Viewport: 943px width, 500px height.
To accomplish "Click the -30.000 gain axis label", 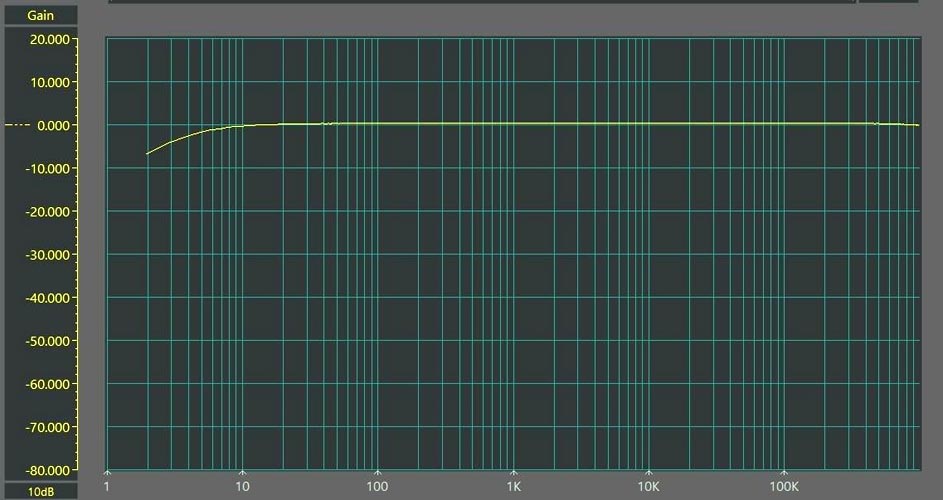I will (48, 255).
